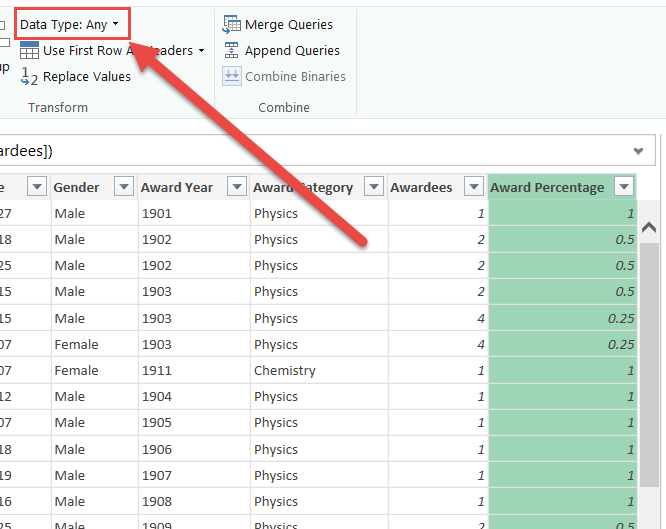Open the Awardees column filter dropdown
This screenshot has height=529, width=666.
pos(474,187)
